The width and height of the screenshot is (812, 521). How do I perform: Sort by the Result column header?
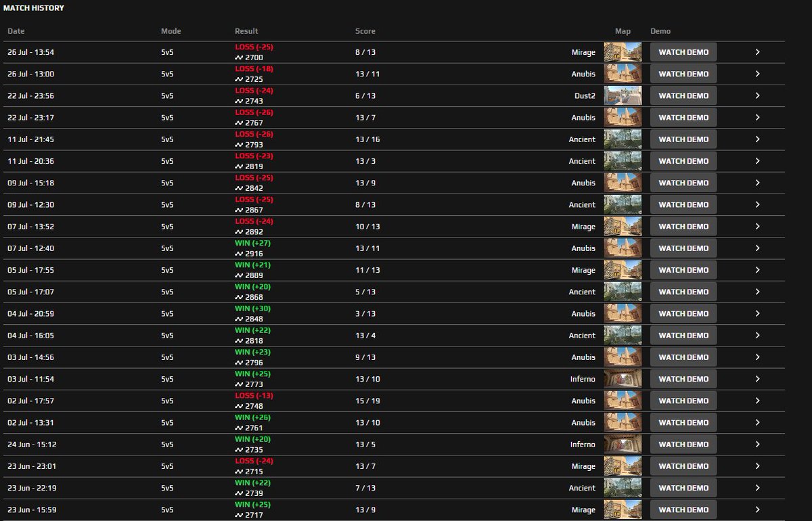[x=246, y=31]
